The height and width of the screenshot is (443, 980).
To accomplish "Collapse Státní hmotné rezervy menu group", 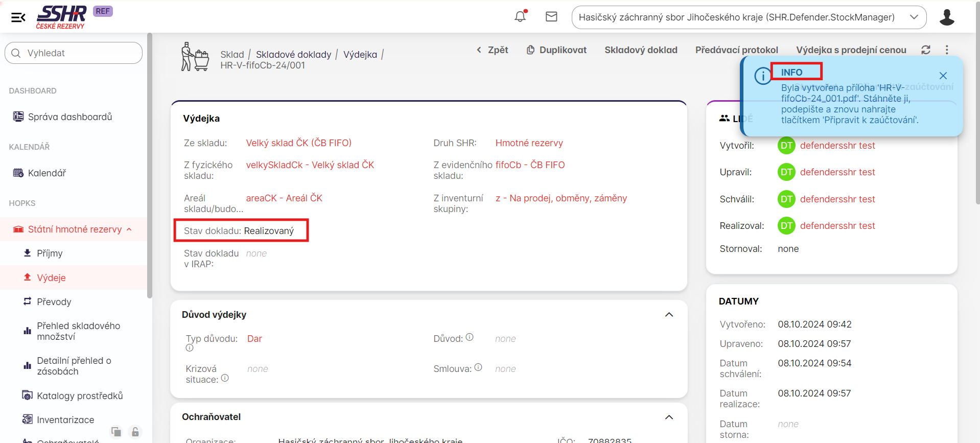I will coord(129,229).
